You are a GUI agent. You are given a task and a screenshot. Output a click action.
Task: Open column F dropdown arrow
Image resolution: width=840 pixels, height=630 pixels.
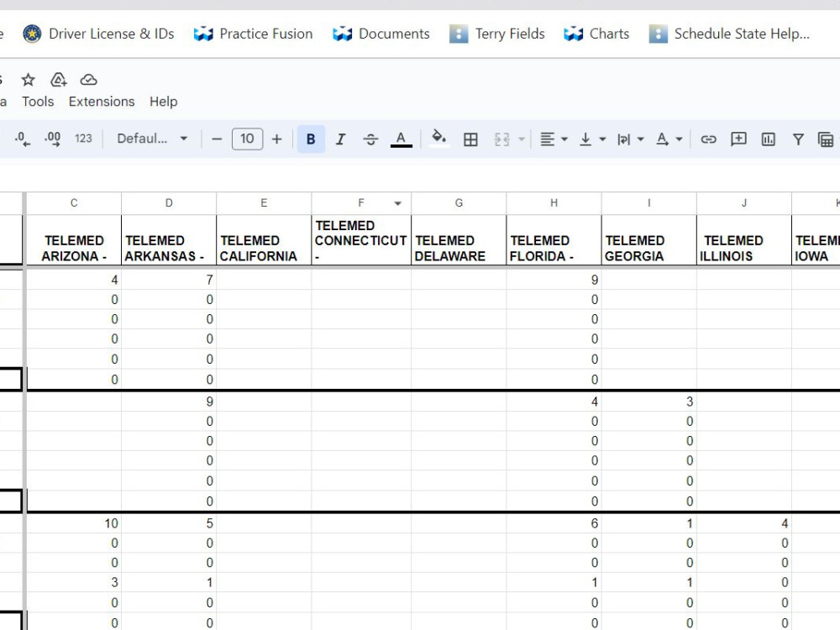pyautogui.click(x=397, y=203)
